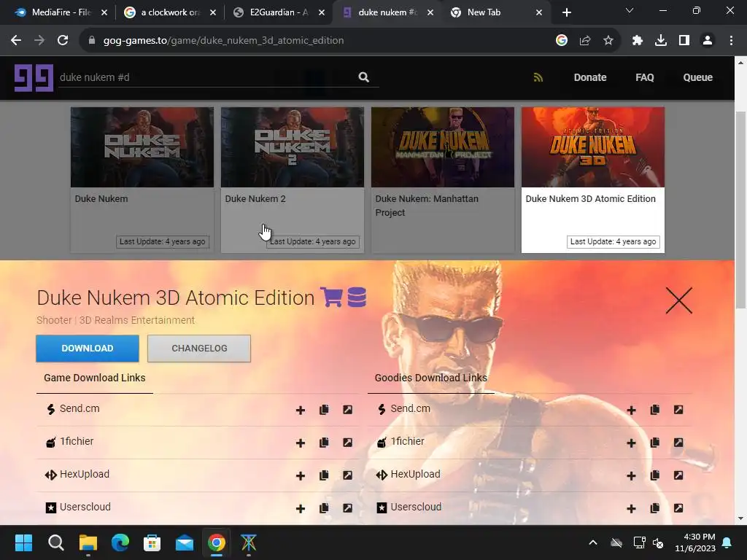
Task: Add the game Send.cm link with plus icon
Action: point(300,410)
